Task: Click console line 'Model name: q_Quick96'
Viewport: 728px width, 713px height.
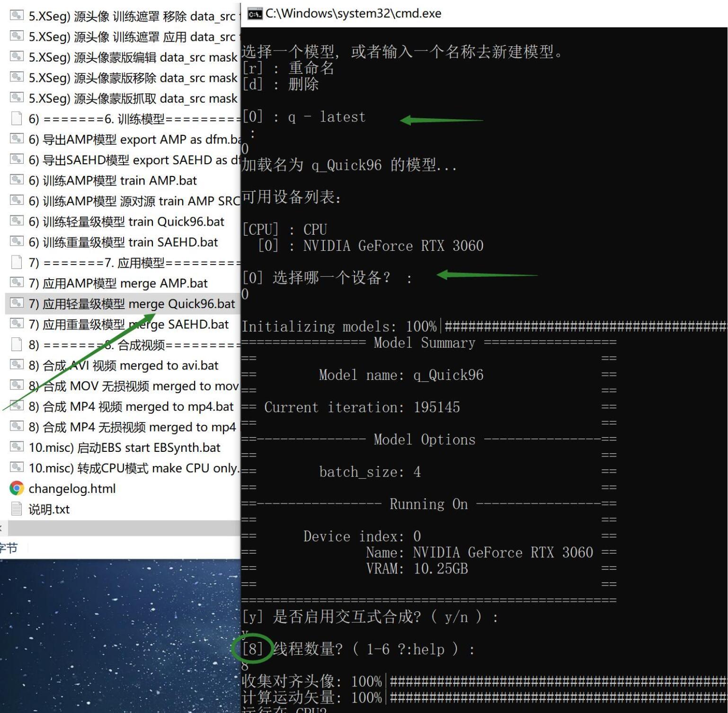Action: click(401, 375)
